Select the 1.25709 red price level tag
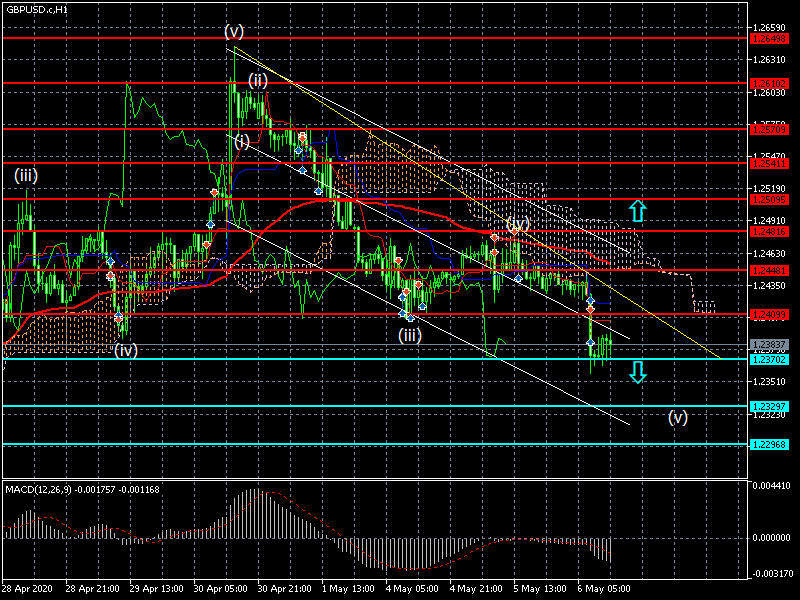This screenshot has height=600, width=800. point(769,130)
